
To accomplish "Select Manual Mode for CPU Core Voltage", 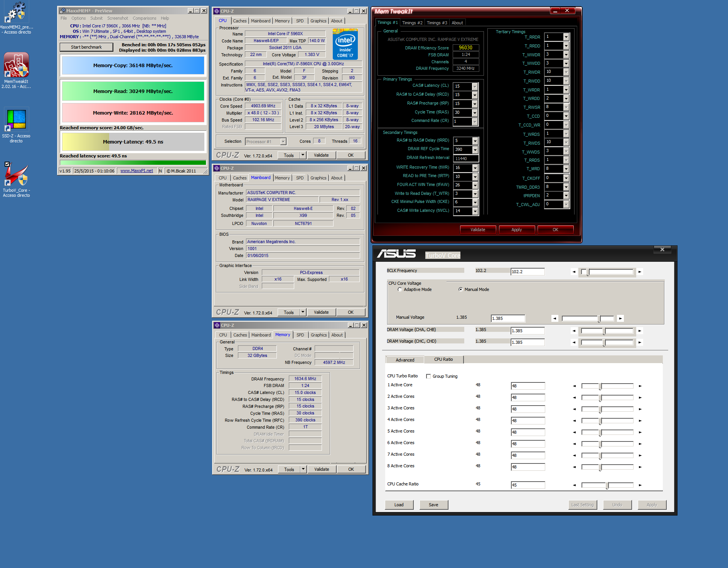I will click(x=460, y=289).
